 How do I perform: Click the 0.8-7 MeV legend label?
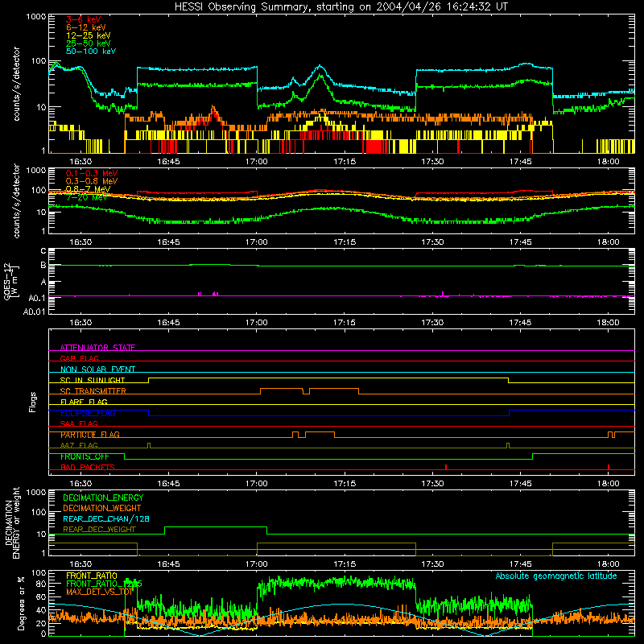(x=88, y=189)
